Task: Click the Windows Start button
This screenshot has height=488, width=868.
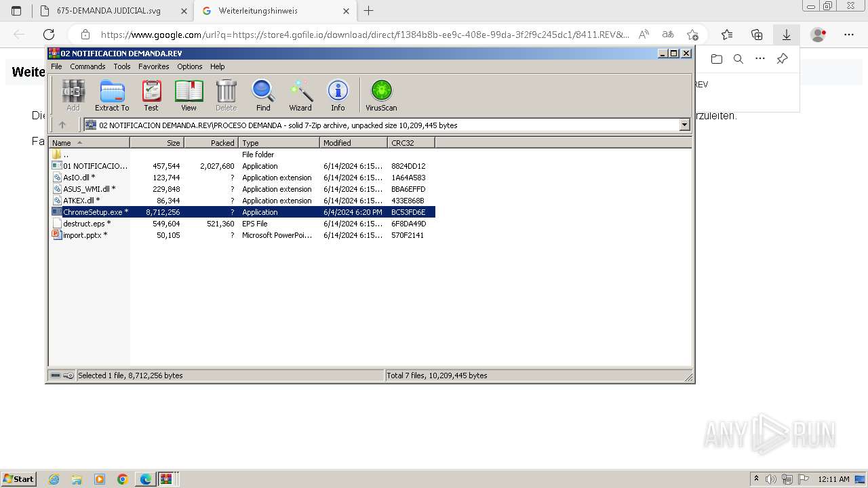Action: coord(19,479)
